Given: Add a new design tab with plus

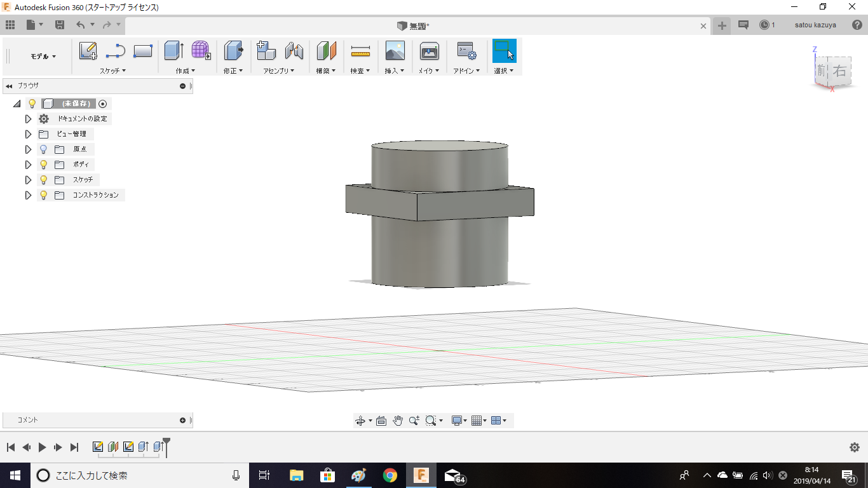Looking at the screenshot, I should tap(722, 25).
